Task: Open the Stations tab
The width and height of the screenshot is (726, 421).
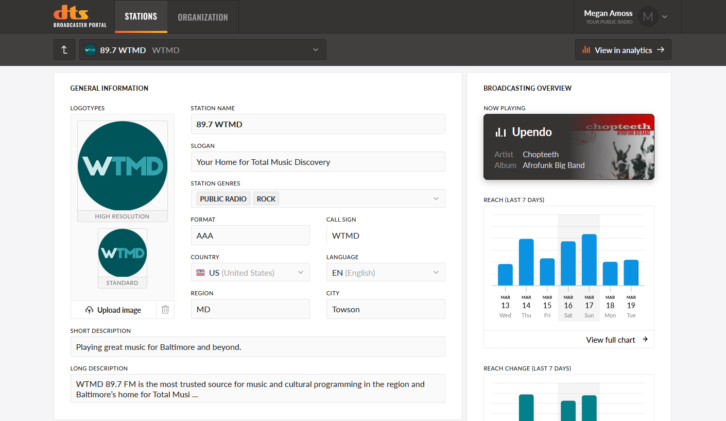Action: click(141, 17)
